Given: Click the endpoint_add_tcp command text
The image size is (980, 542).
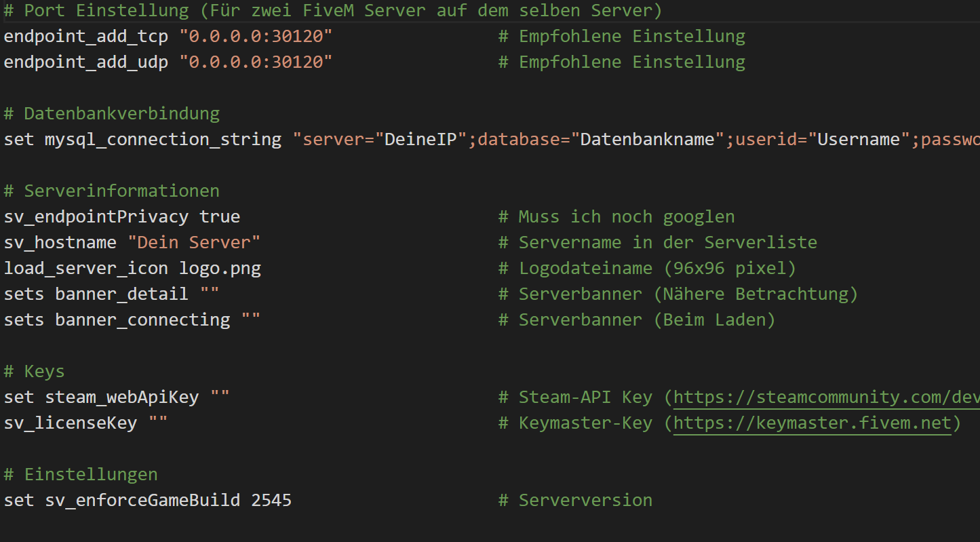Looking at the screenshot, I should [85, 36].
